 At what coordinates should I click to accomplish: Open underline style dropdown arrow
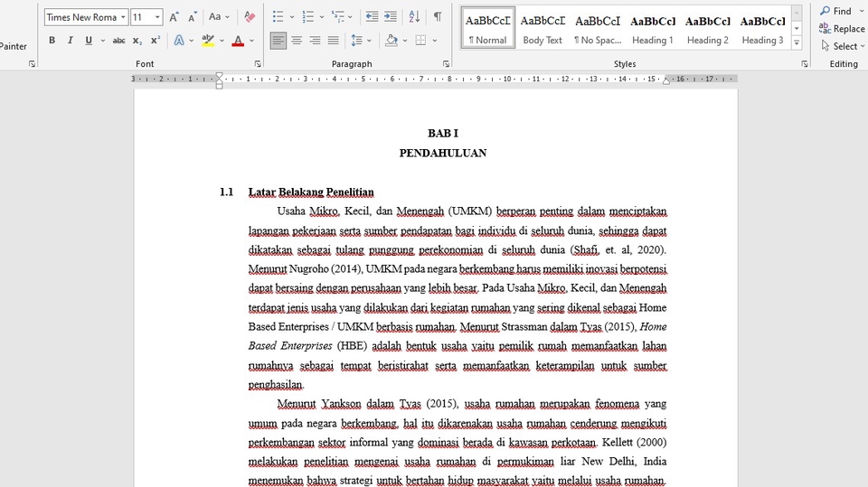(x=102, y=41)
